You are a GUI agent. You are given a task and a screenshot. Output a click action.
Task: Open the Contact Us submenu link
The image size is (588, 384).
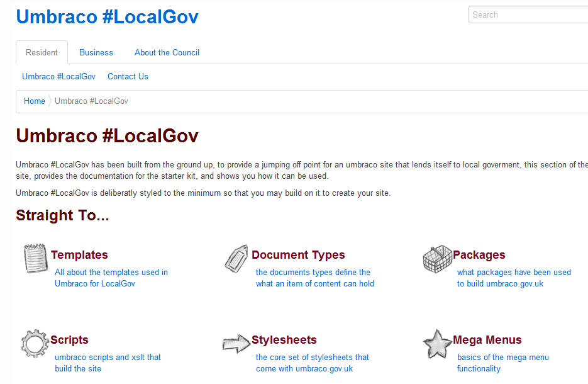[128, 77]
